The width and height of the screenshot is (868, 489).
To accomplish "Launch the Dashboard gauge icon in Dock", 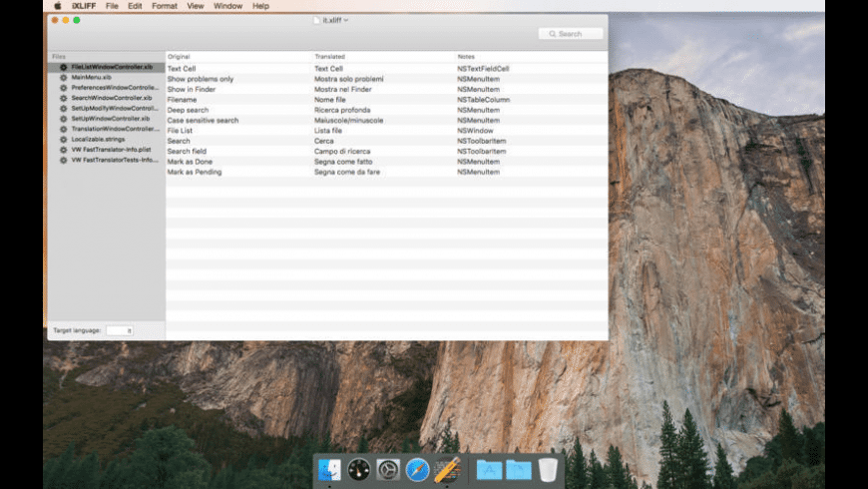I will coord(359,469).
